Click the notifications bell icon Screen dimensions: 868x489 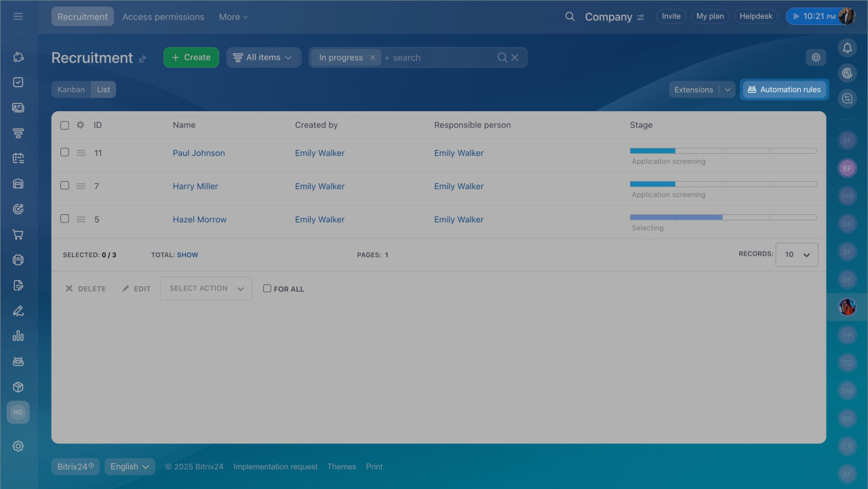847,47
